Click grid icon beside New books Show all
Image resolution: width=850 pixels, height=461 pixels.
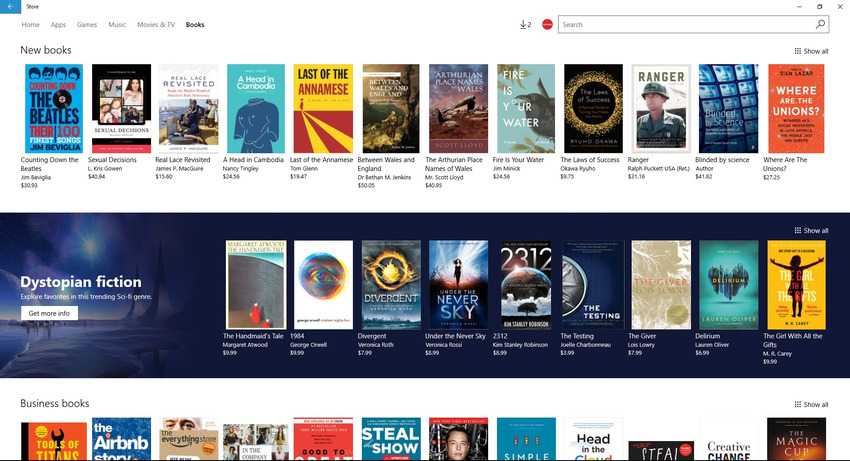pyautogui.click(x=798, y=51)
